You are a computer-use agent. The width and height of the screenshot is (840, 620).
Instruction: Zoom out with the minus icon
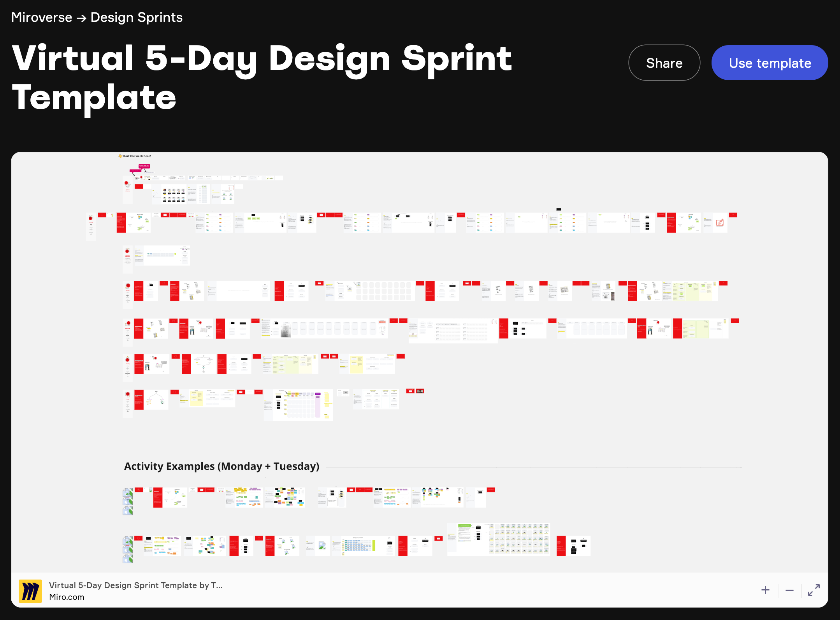tap(789, 590)
